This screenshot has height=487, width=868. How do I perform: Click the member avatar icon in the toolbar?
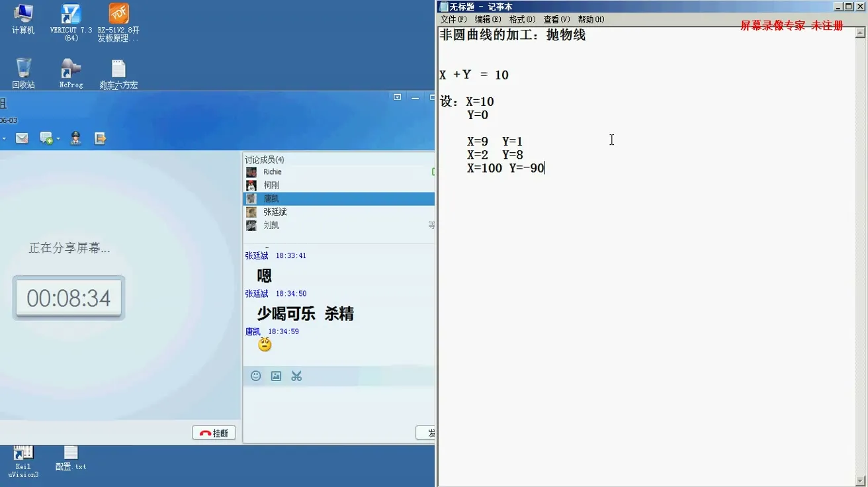(75, 138)
